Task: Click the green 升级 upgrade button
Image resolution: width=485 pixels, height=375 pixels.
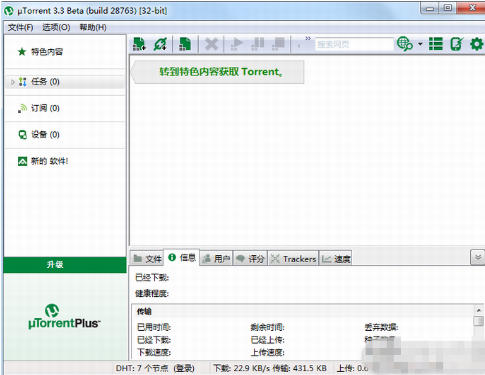Action: (65, 265)
